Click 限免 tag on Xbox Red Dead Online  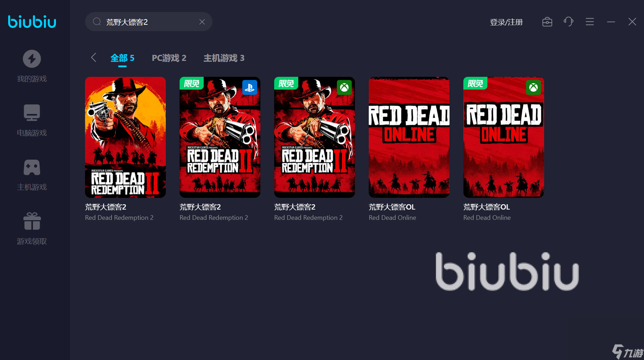pos(475,84)
